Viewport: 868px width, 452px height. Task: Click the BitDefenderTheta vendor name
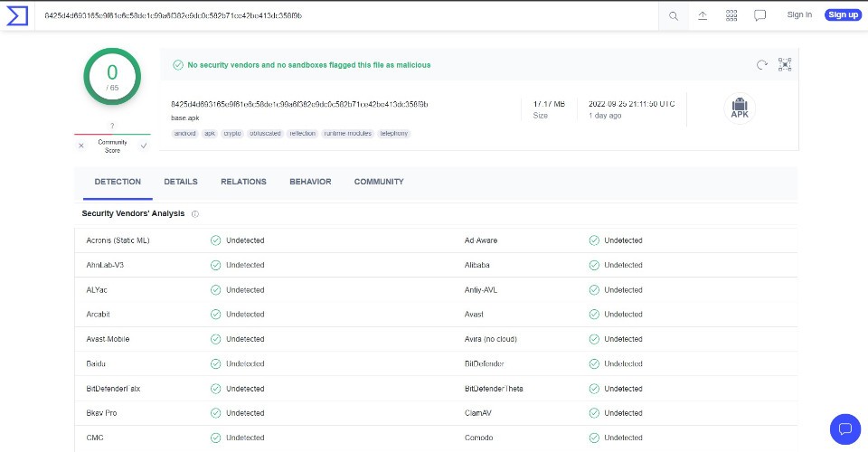494,389
